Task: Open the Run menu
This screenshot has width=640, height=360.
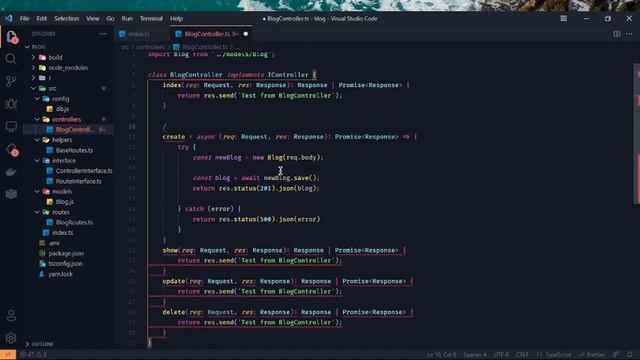Action: tap(127, 18)
